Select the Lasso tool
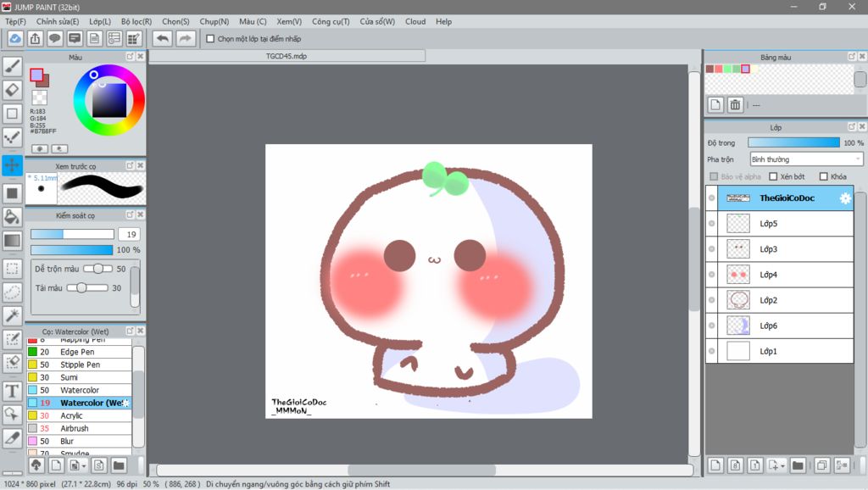Viewport: 868px width, 490px height. (12, 292)
